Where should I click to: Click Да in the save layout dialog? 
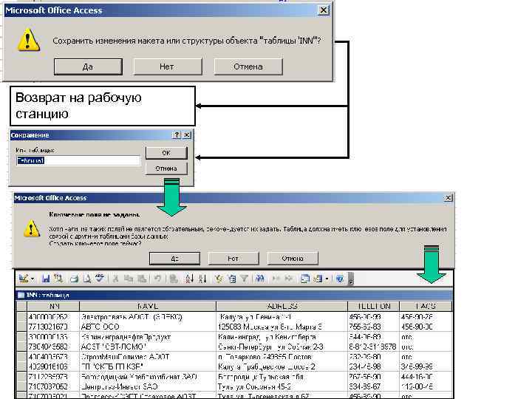pos(88,66)
